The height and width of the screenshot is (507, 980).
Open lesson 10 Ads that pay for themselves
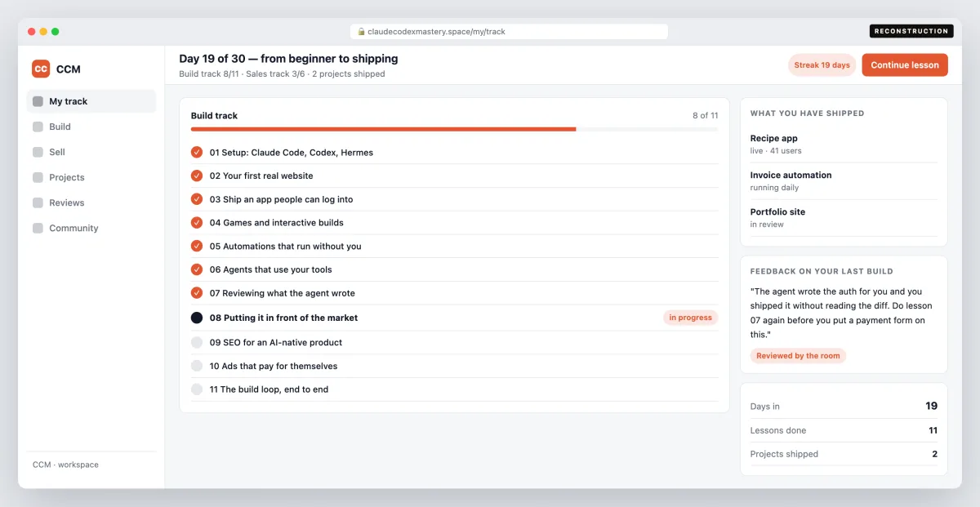coord(455,366)
